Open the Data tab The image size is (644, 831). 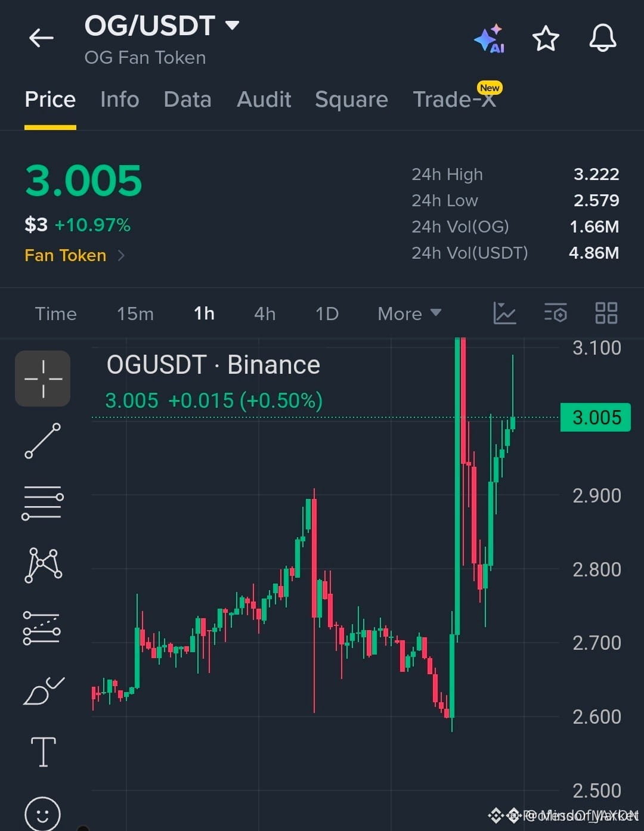tap(187, 99)
